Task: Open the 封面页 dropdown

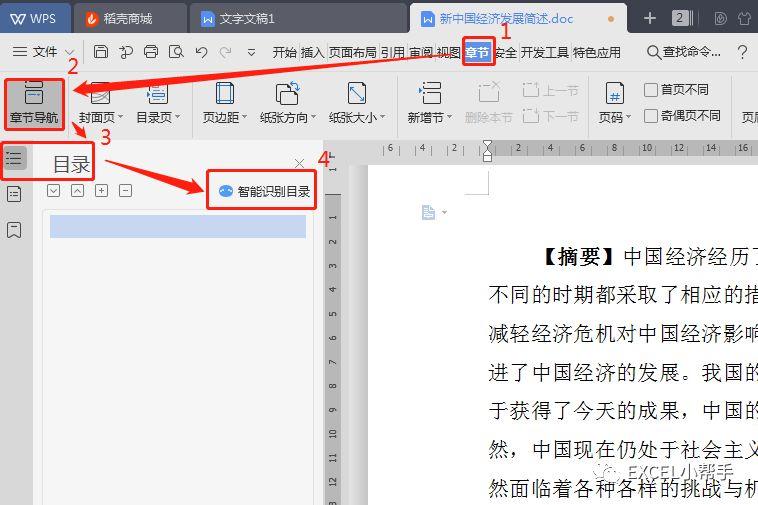Action: [101, 103]
